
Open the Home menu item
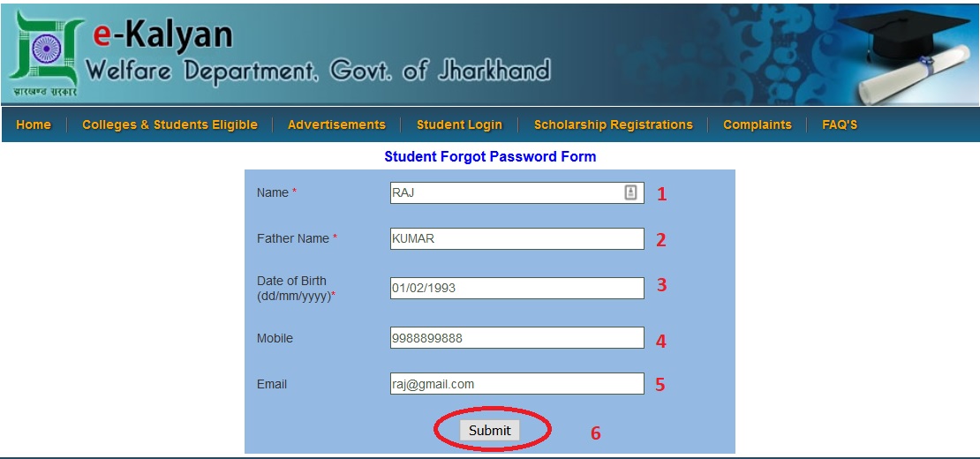34,124
